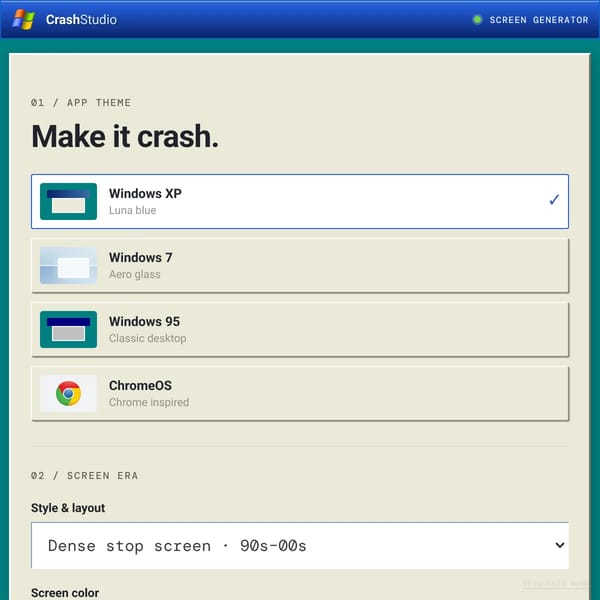Viewport: 600px width, 600px height.
Task: Click the 01 / APP THEME section label
Action: coord(81,103)
